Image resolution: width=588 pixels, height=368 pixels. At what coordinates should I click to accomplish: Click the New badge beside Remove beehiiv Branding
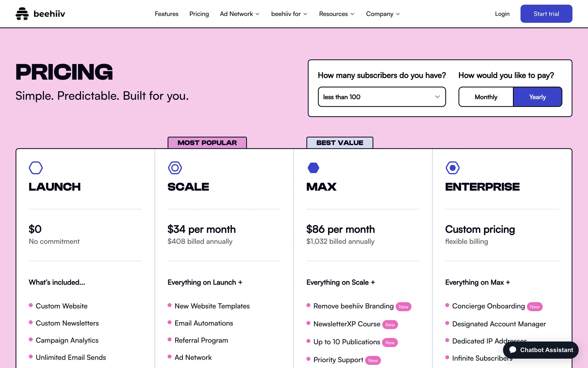click(x=403, y=307)
